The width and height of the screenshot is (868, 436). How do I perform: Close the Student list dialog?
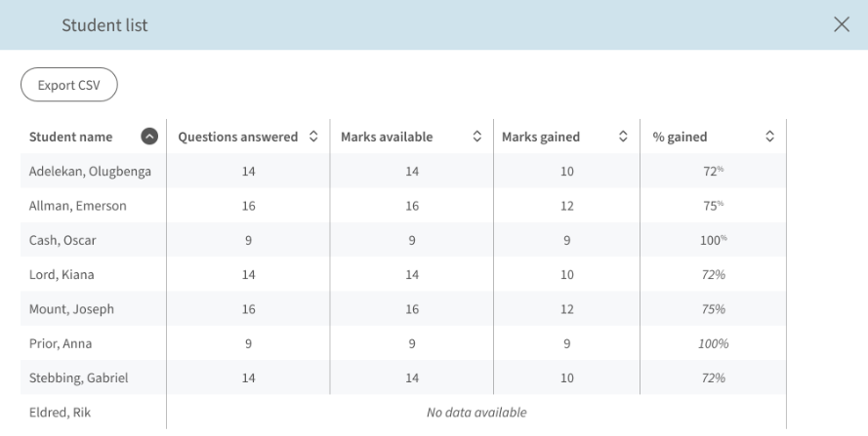tap(842, 24)
